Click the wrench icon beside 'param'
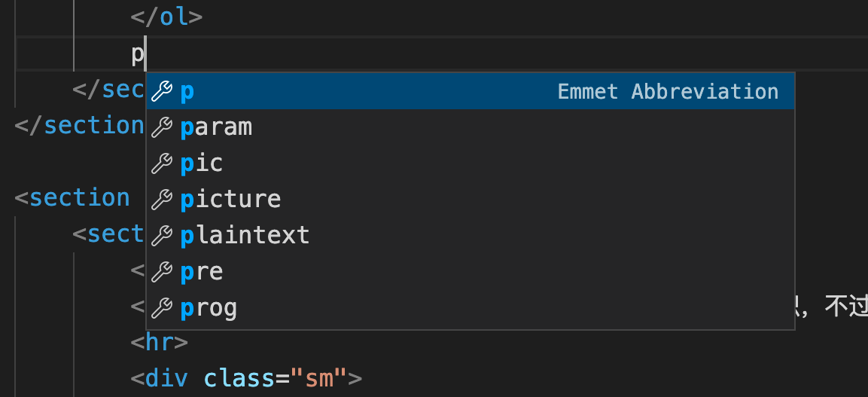The width and height of the screenshot is (868, 397). point(162,127)
